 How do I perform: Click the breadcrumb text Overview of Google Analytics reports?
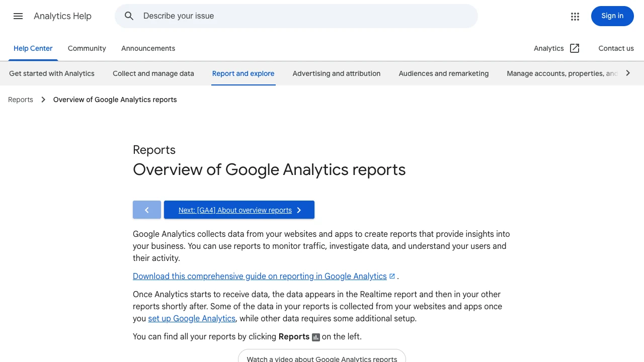point(115,100)
